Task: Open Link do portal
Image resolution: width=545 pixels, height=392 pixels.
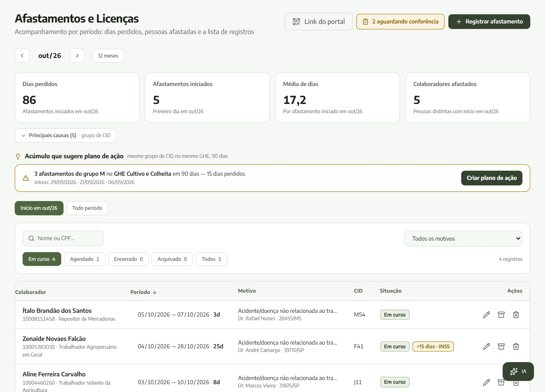Action: tap(318, 22)
